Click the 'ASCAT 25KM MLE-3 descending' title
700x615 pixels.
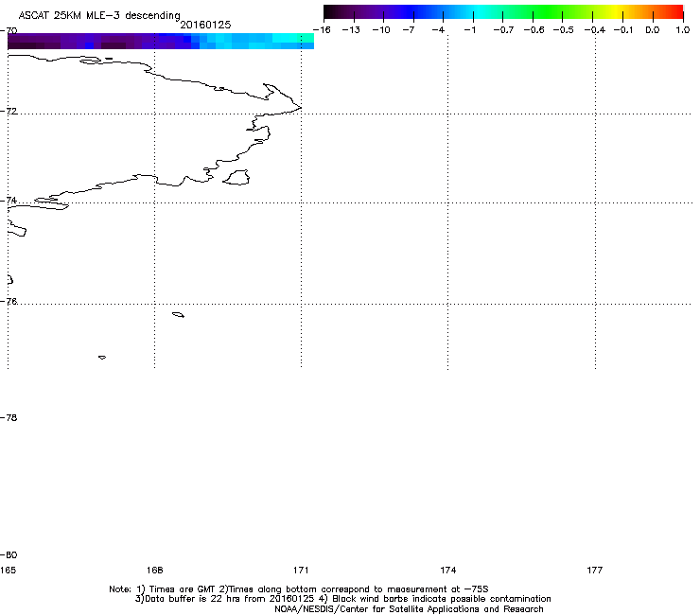click(x=99, y=15)
